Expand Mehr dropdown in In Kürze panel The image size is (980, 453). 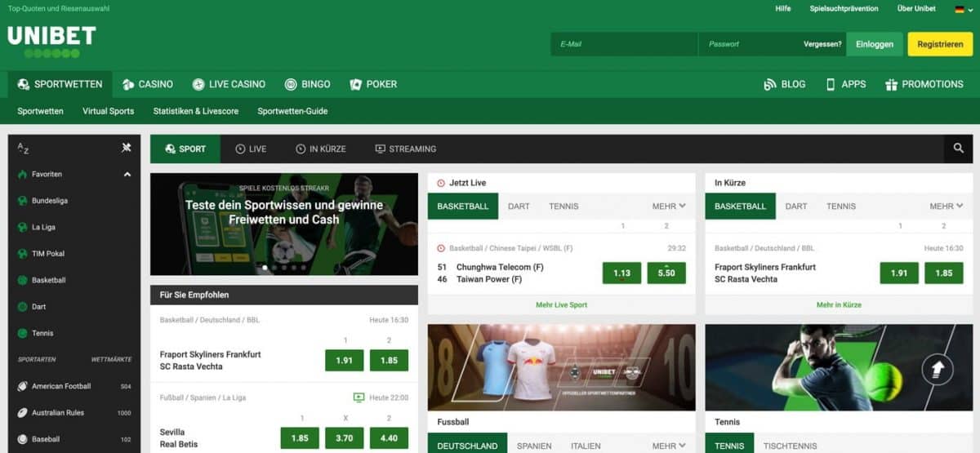[x=947, y=207]
